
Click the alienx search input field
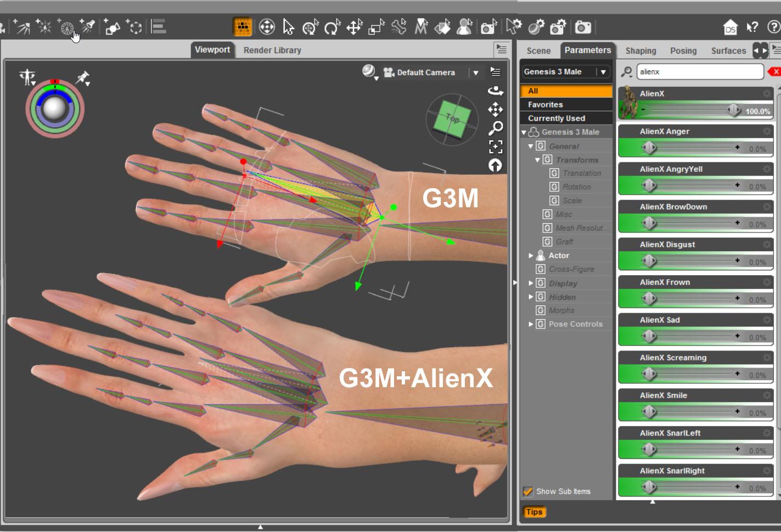point(700,72)
